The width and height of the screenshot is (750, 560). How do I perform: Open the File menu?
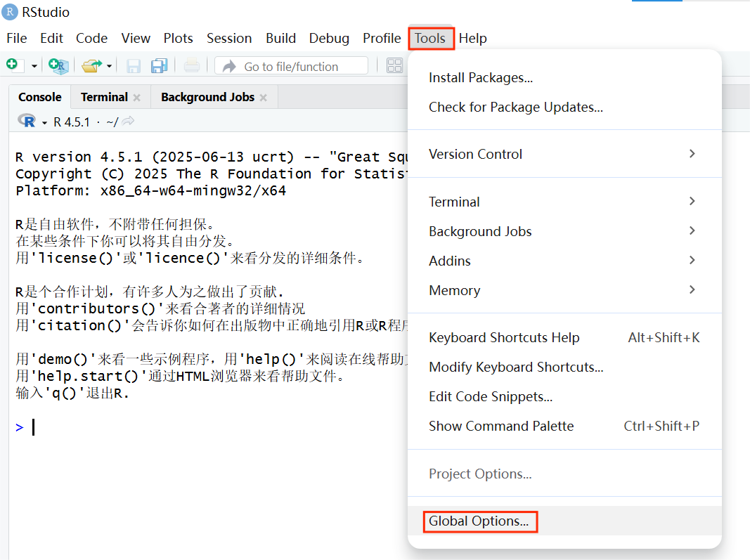point(17,38)
